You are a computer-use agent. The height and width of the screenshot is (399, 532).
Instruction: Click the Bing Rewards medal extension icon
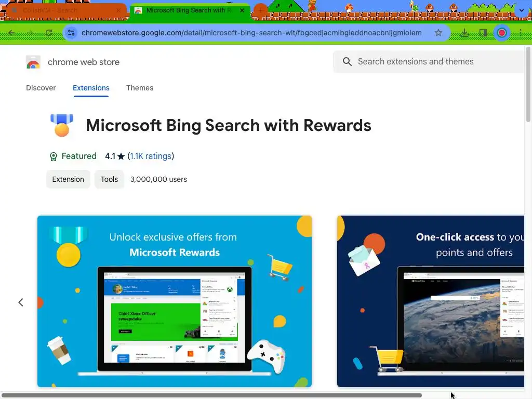(62, 125)
